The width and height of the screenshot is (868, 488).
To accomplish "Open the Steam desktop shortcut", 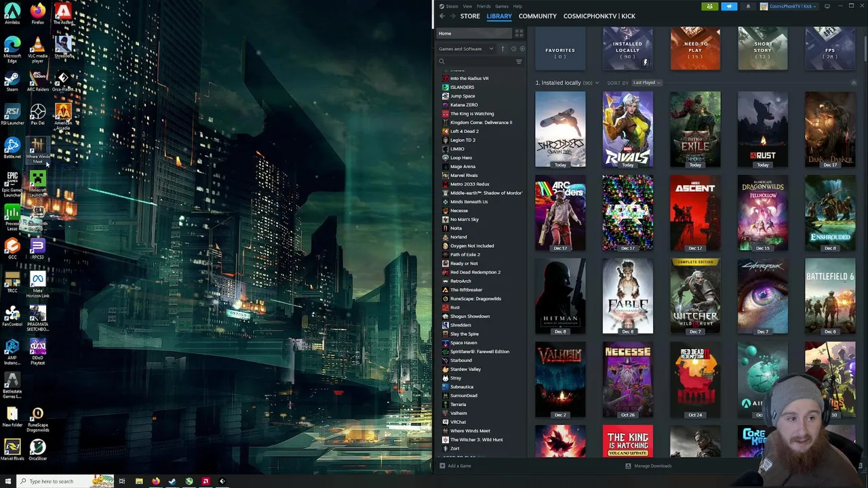I will click(x=12, y=81).
